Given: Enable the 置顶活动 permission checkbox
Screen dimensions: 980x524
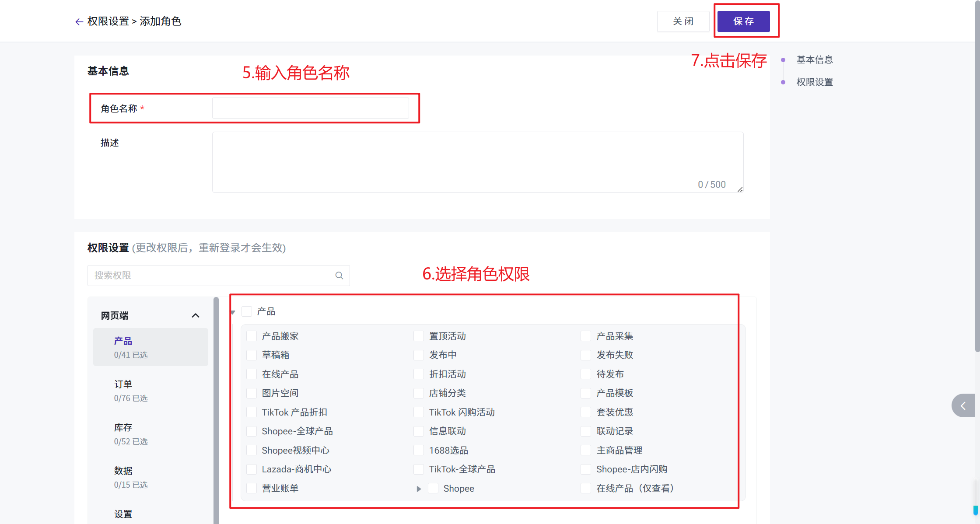Looking at the screenshot, I should click(x=419, y=336).
